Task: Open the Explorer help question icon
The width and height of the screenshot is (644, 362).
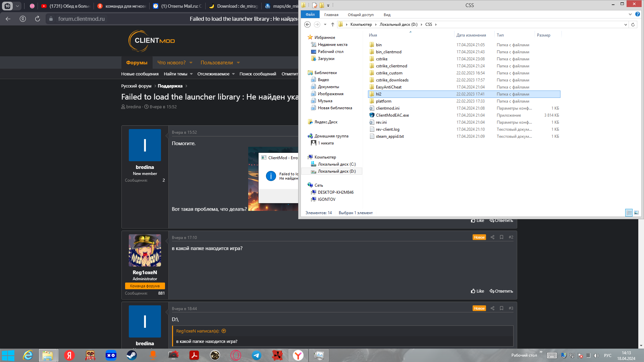Action: pos(637,14)
